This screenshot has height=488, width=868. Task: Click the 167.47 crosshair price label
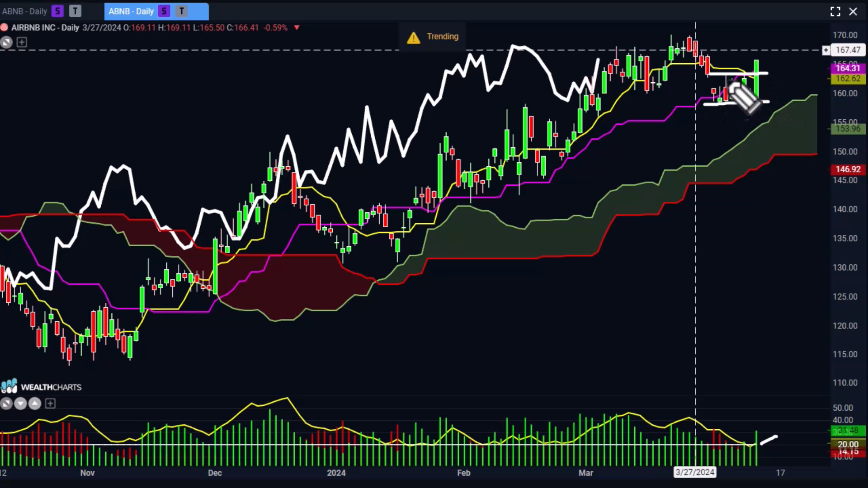[848, 50]
